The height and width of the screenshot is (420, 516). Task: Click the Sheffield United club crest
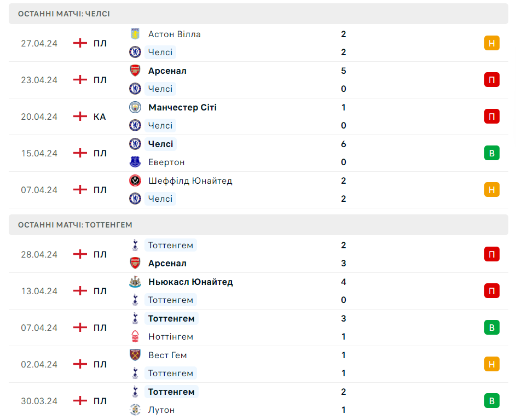pos(135,180)
